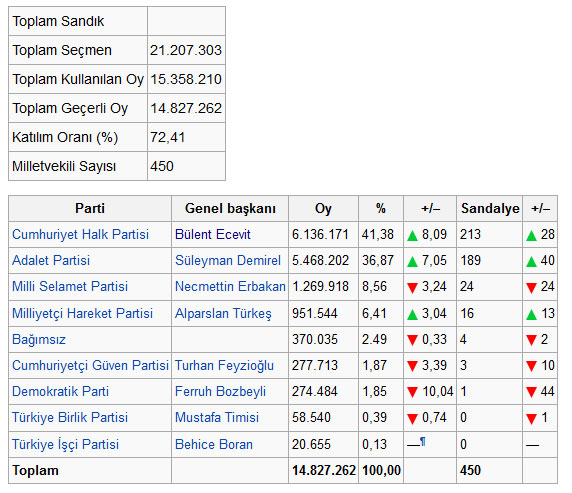
Task: Open the Adalet Partisi link
Action: tap(51, 260)
